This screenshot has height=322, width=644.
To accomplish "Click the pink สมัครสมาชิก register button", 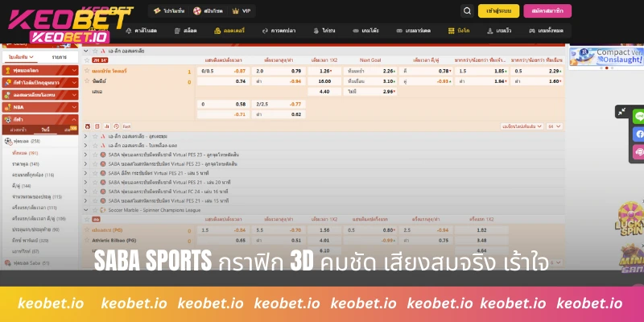I will coord(547,11).
